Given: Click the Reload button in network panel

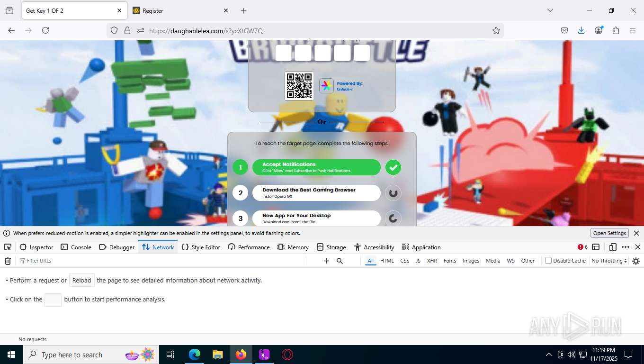Looking at the screenshot, I should 82,280.
